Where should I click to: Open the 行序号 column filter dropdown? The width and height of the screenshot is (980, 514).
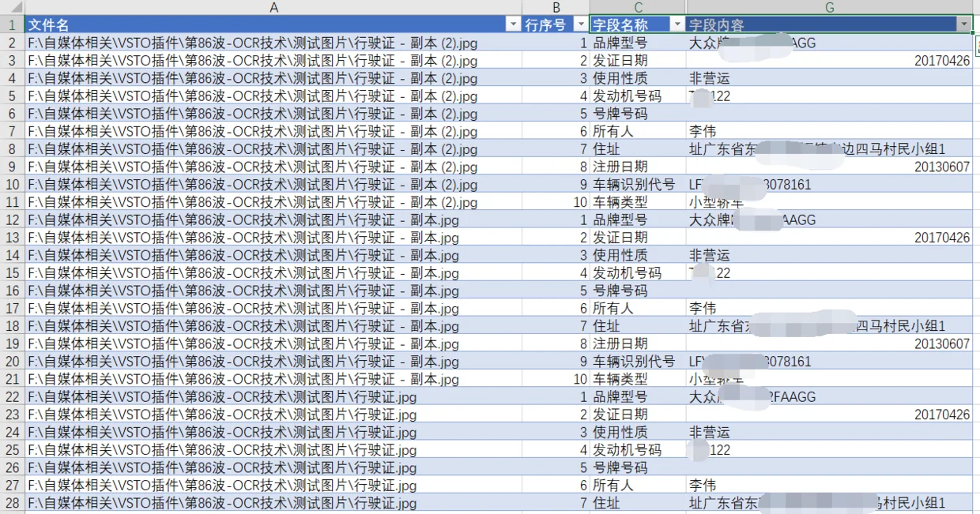[581, 24]
